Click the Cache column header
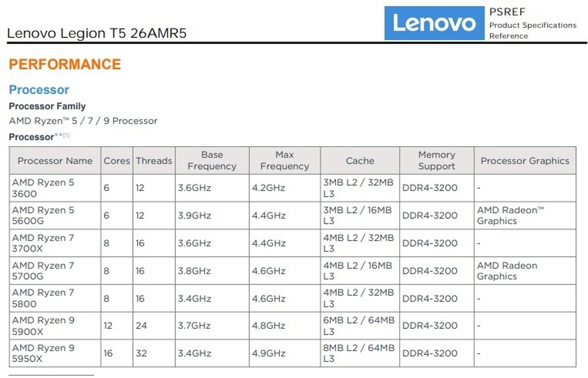 (x=360, y=161)
